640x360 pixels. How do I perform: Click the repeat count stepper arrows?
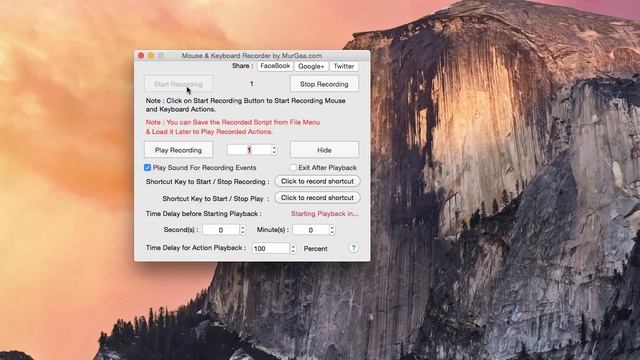274,150
